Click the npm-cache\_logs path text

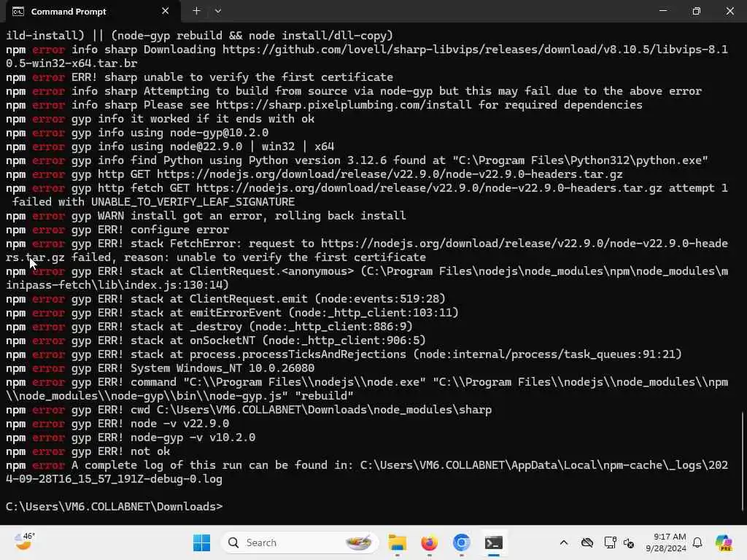point(544,465)
